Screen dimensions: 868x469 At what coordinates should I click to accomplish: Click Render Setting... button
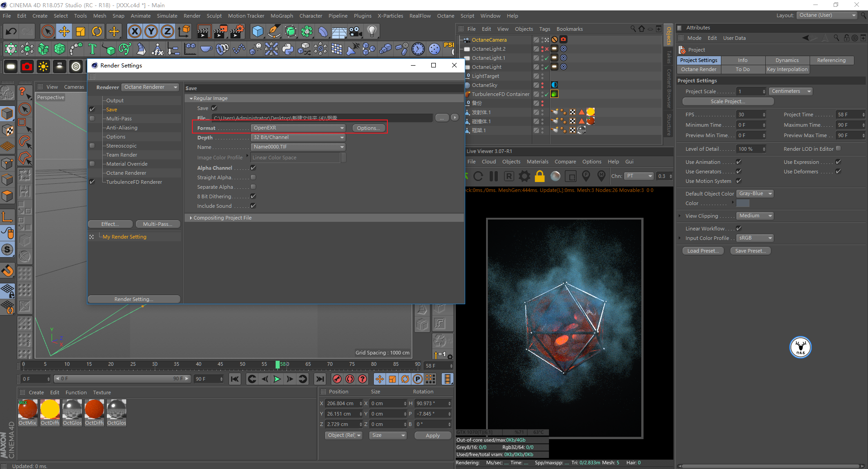pos(134,299)
